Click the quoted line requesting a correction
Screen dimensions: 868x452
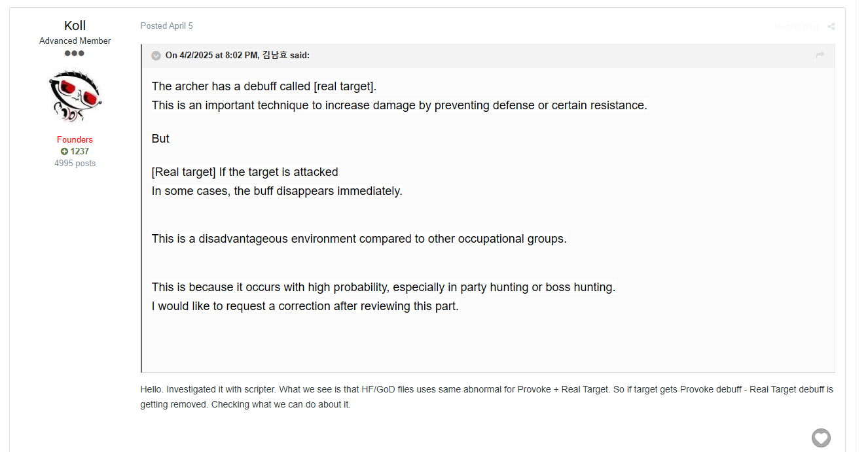pos(305,306)
